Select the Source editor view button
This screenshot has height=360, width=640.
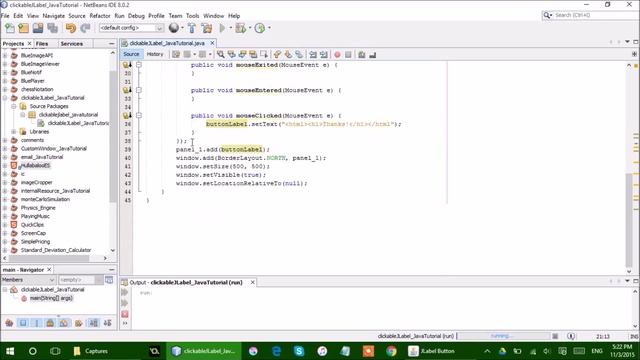click(x=131, y=54)
